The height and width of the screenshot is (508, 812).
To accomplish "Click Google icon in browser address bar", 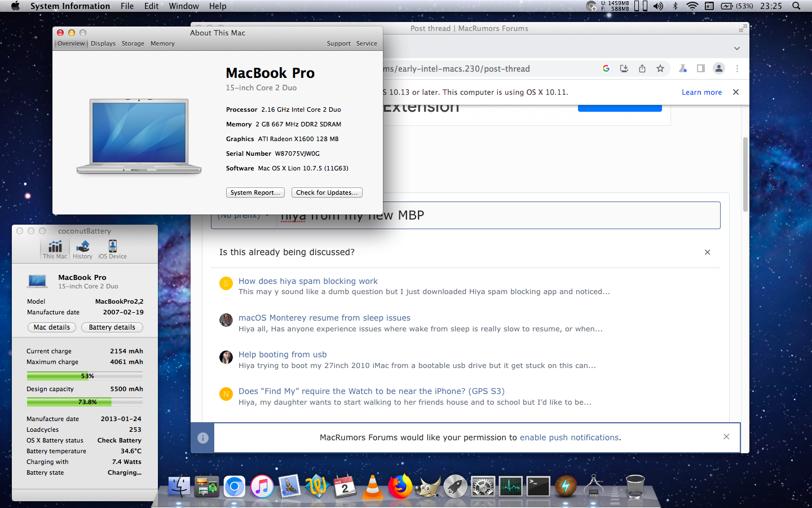I will click(x=606, y=68).
